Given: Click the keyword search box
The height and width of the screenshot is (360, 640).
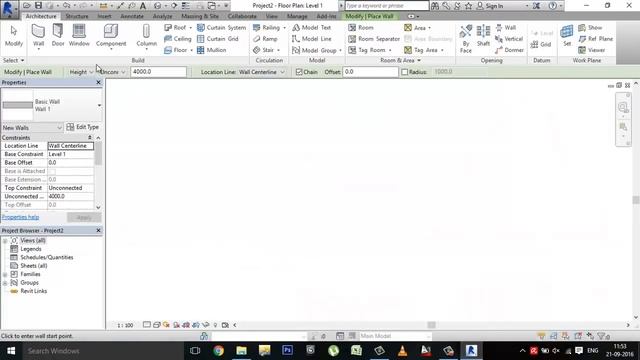Looking at the screenshot, I should [x=387, y=6].
